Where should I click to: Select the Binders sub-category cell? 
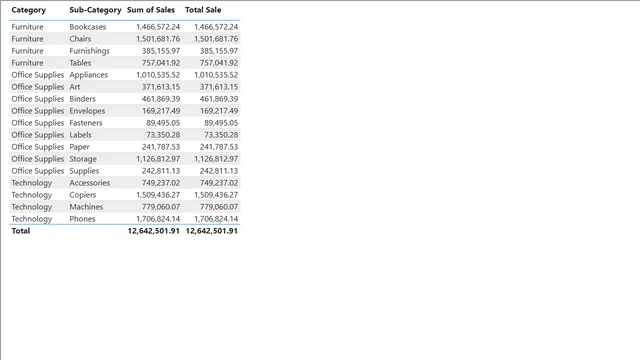point(82,99)
